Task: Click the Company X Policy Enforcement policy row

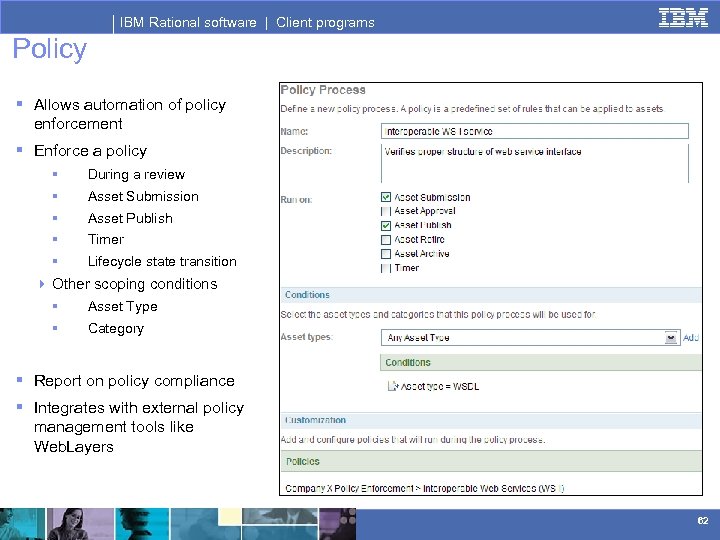Action: 424,488
